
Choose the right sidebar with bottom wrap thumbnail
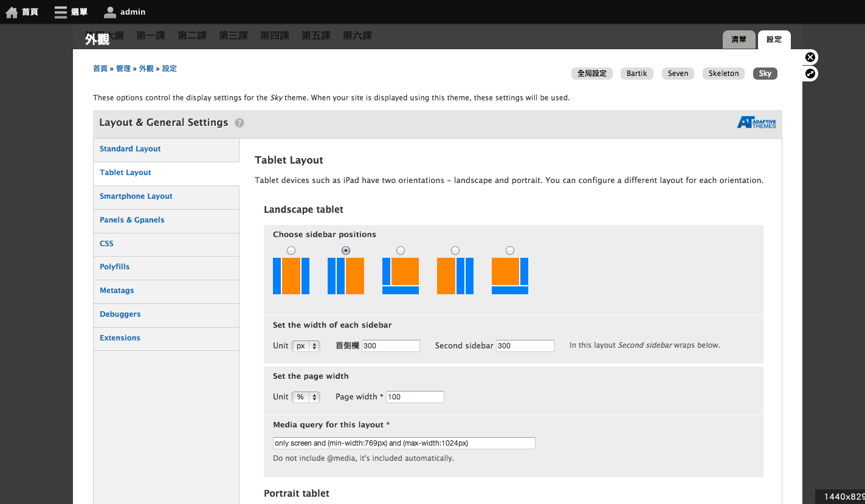[x=510, y=276]
